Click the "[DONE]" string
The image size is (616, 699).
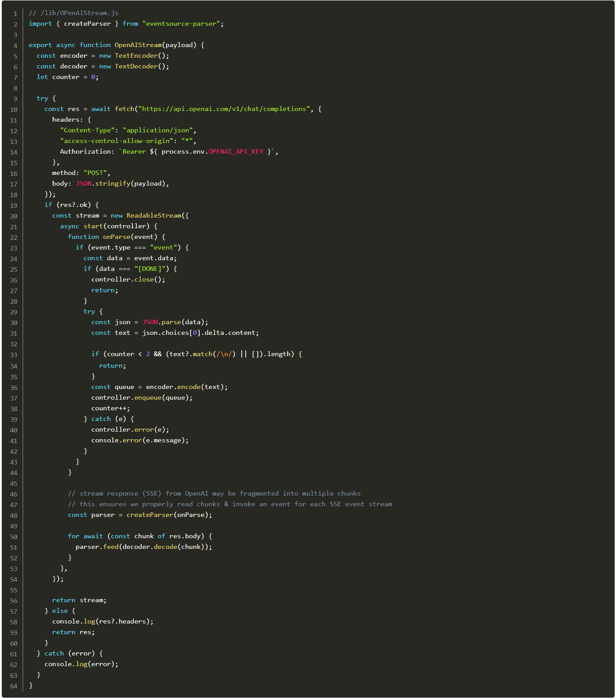[x=150, y=269]
